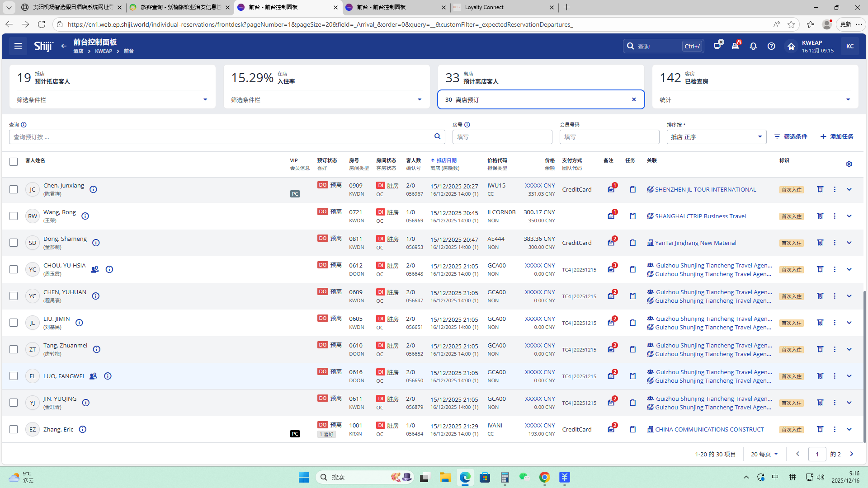Open the 排序按 sort dropdown
This screenshot has height=488, width=868.
(716, 137)
